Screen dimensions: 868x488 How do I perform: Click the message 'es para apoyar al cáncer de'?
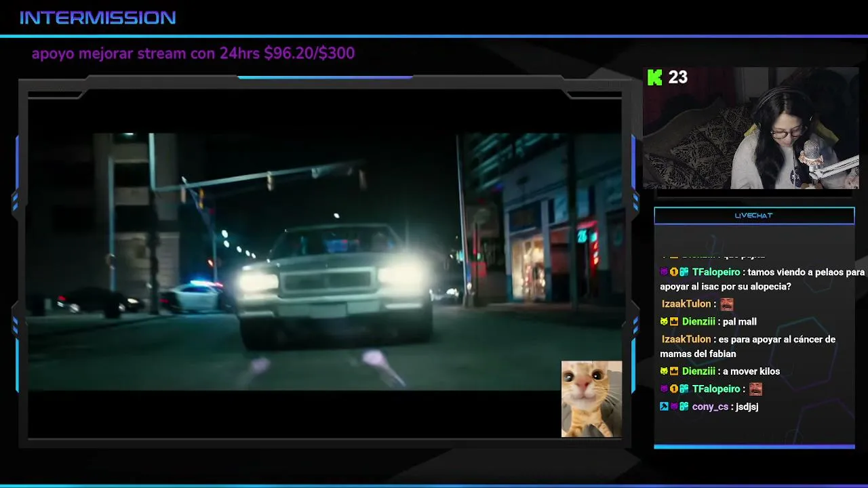pos(778,340)
